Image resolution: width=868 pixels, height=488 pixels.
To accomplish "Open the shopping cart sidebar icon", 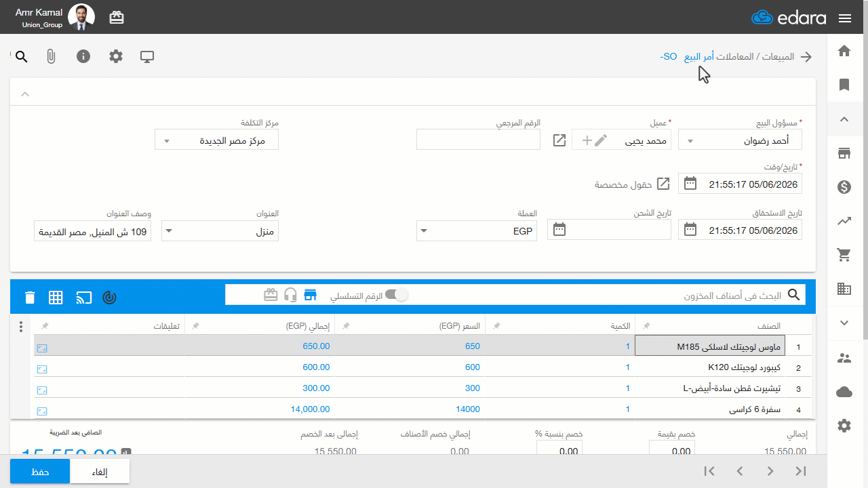I will (844, 255).
